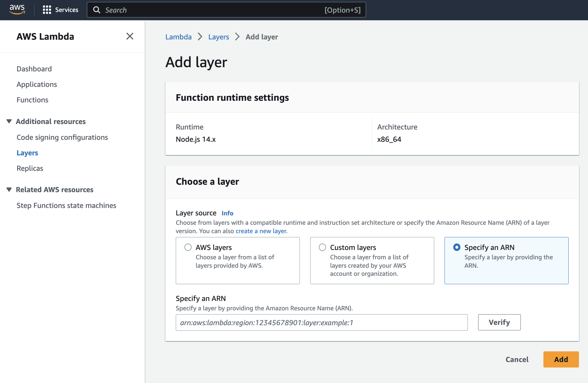
Task: Click Cancel button
Action: [517, 359]
